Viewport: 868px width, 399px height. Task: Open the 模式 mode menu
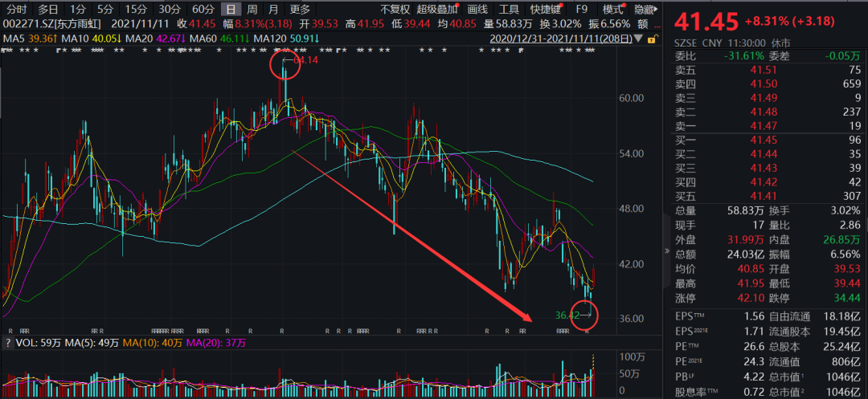point(613,10)
